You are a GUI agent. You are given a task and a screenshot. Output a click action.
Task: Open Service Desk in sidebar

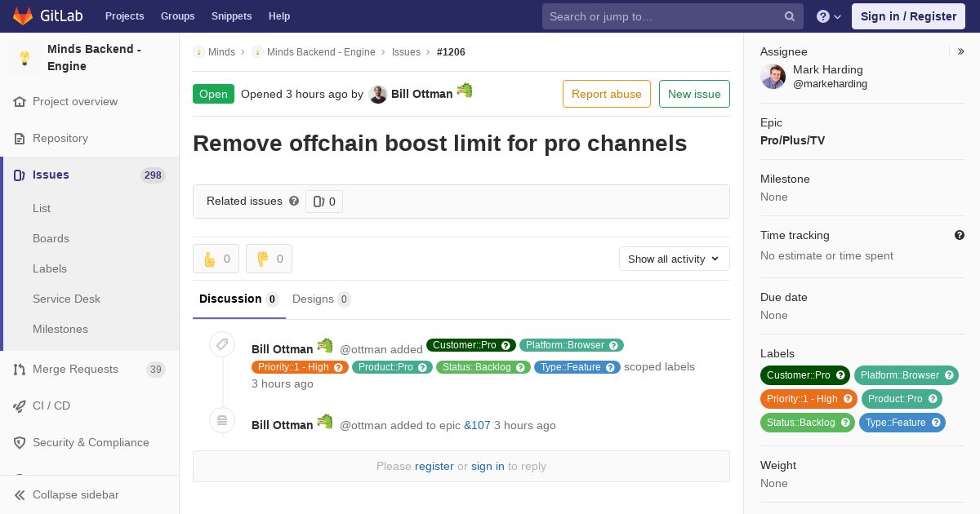66,299
